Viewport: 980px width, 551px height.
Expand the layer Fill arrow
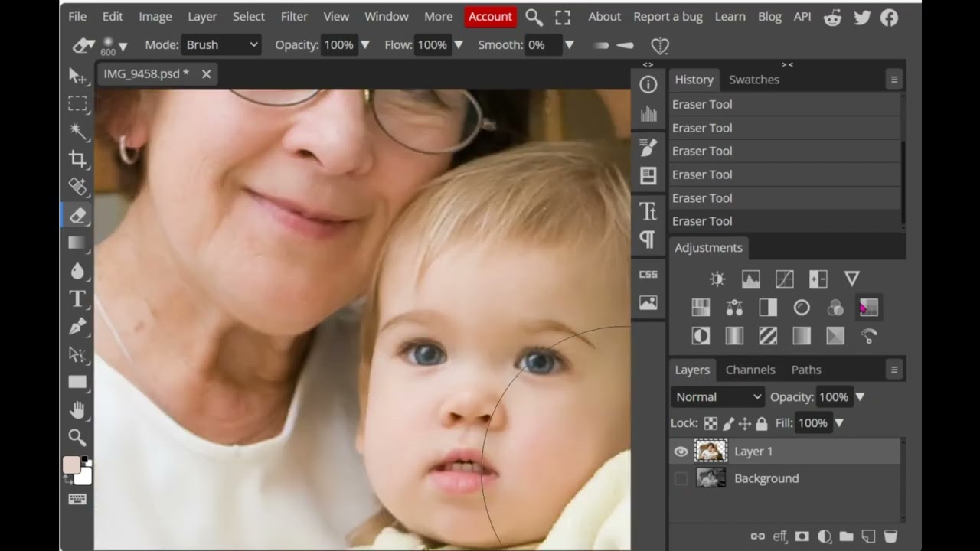(x=839, y=423)
